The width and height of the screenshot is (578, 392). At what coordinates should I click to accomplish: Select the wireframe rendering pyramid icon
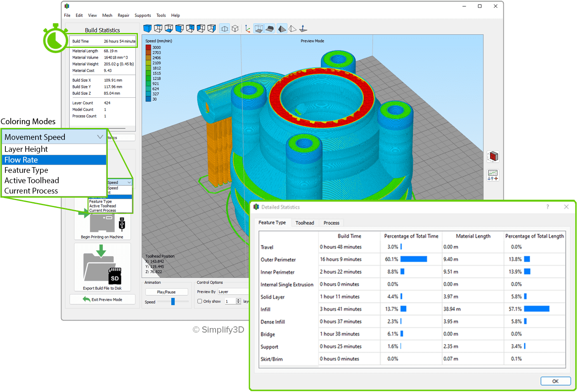point(292,28)
